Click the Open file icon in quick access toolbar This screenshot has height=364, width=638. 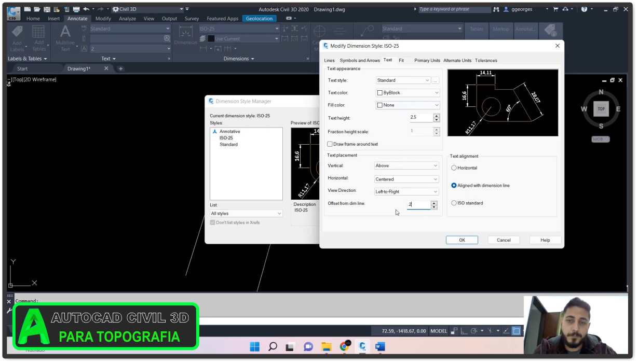point(37,9)
